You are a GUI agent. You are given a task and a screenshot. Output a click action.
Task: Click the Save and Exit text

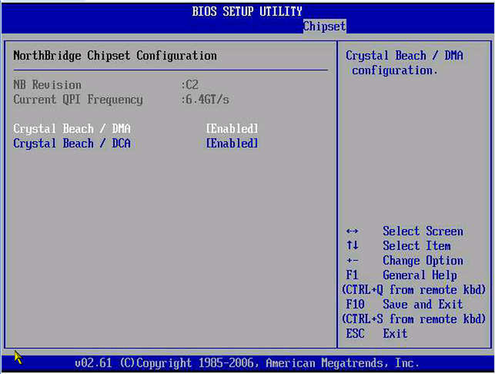[x=423, y=304]
